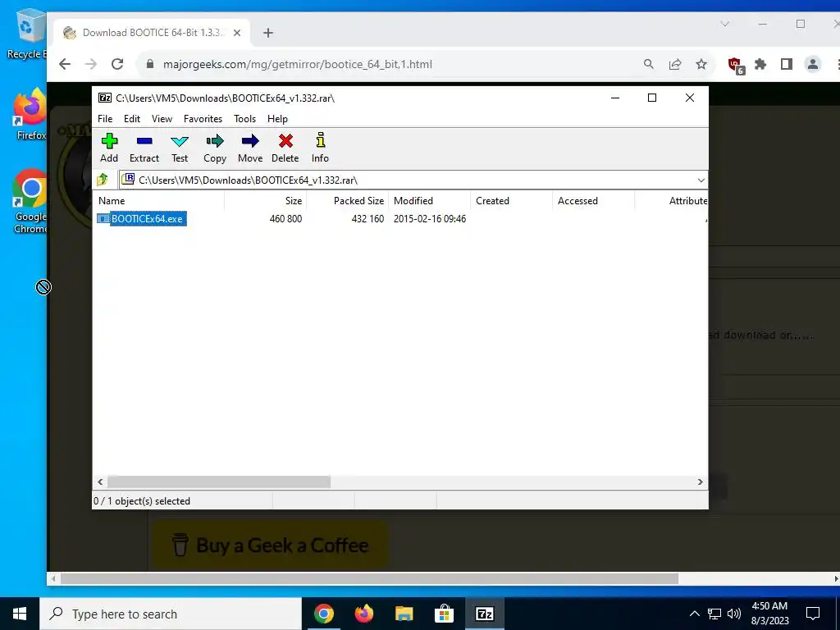Viewport: 840px width, 630px height.
Task: Reload the Chrome page
Action: [117, 64]
